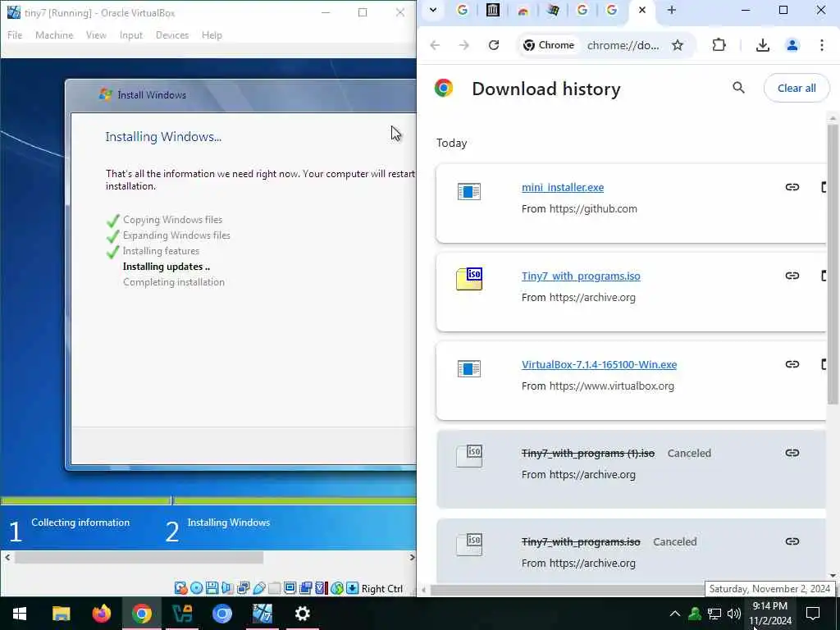Click the network adapters icon in VirtualBox status bar
Image resolution: width=840 pixels, height=630 pixels.
click(243, 588)
